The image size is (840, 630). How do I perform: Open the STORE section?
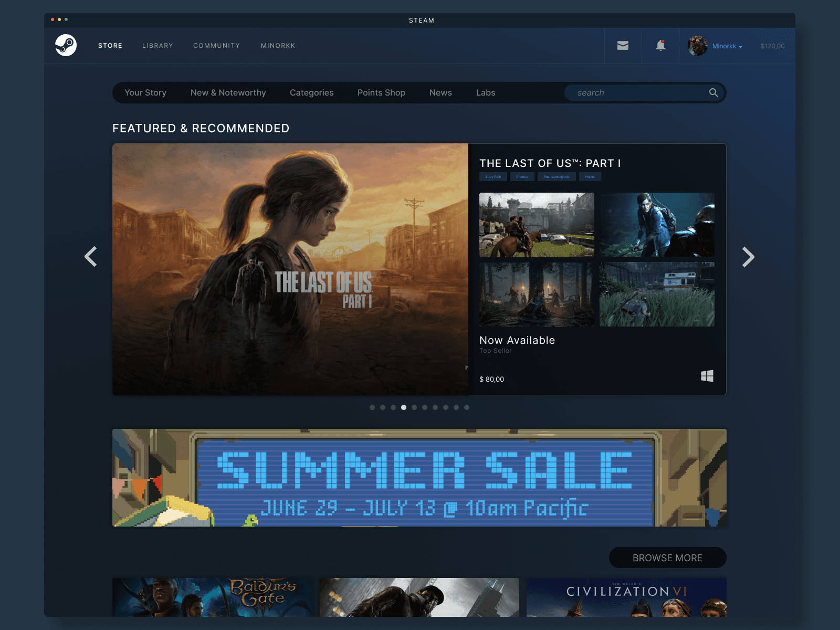click(110, 46)
